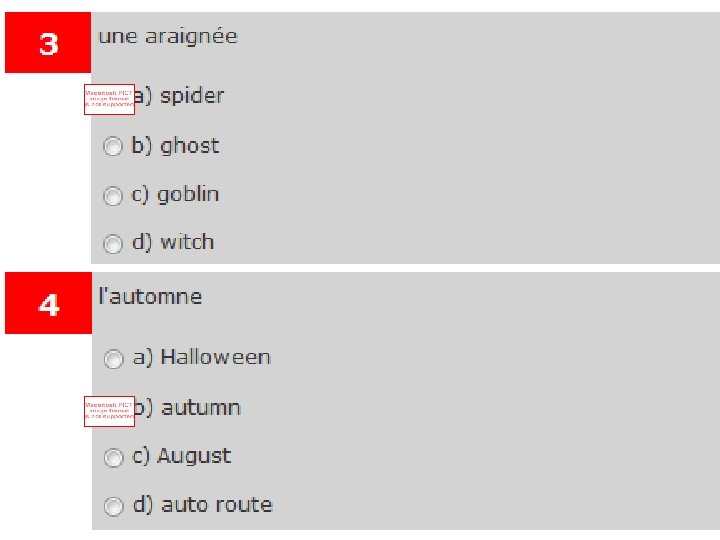720x540 pixels.
Task: Select the Halloween radio button
Action: tap(116, 358)
